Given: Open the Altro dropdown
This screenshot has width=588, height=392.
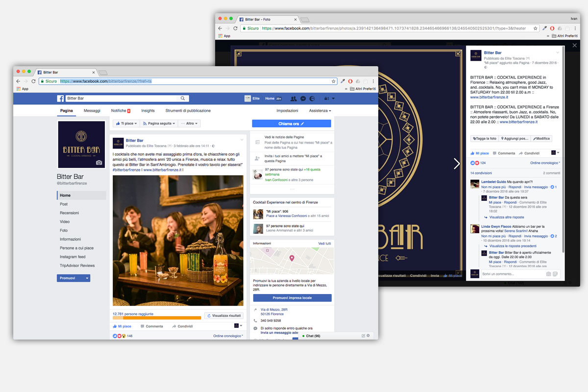Looking at the screenshot, I should (x=189, y=123).
